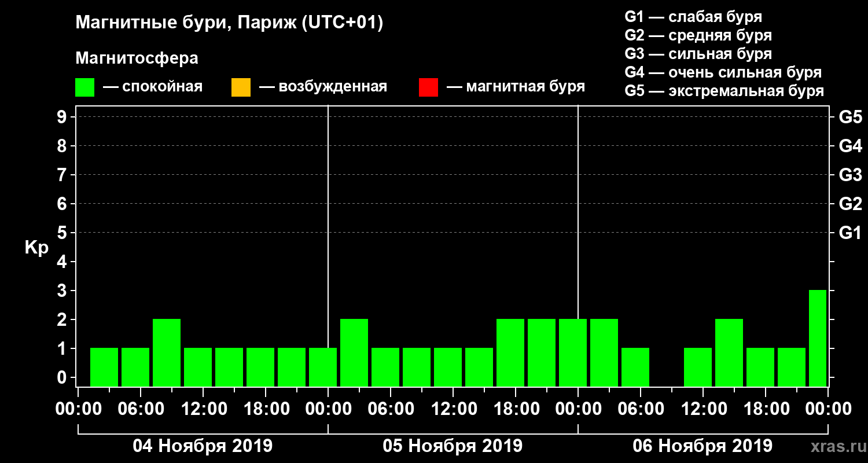Click the orange 'возбужденная' legend swatch

point(241,87)
